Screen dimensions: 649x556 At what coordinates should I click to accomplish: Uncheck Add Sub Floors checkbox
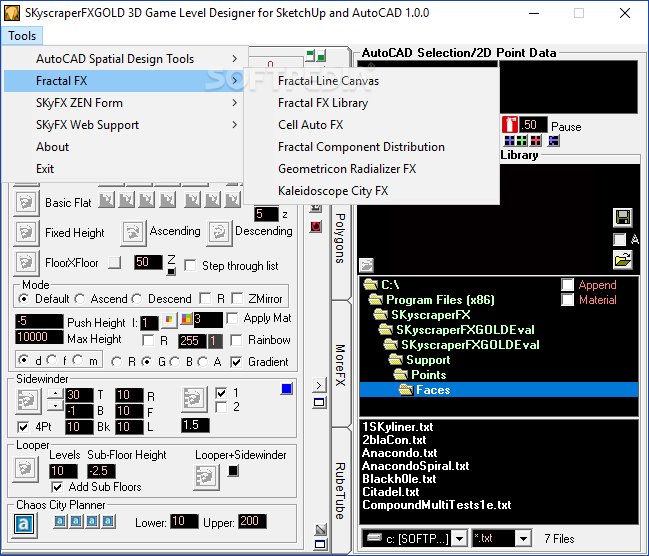(57, 487)
